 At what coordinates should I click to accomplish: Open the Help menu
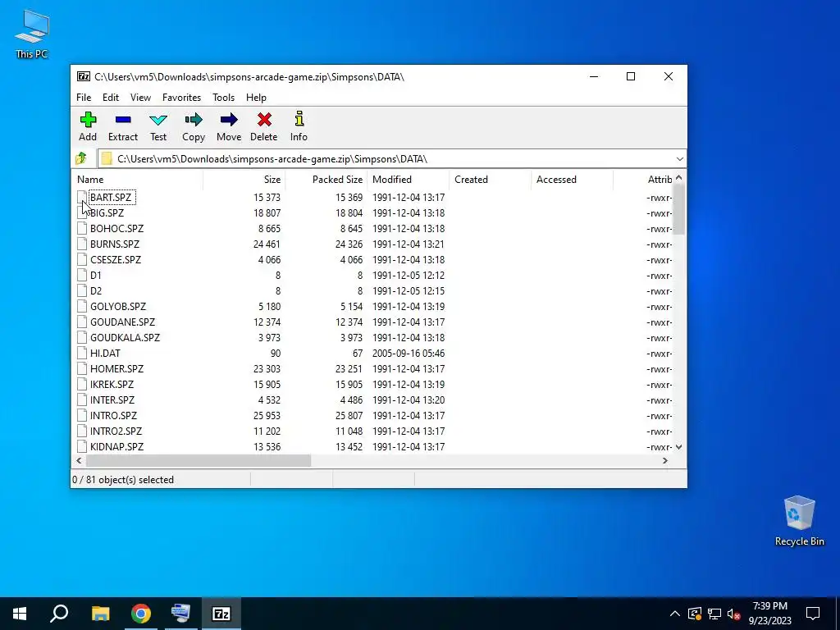point(256,98)
